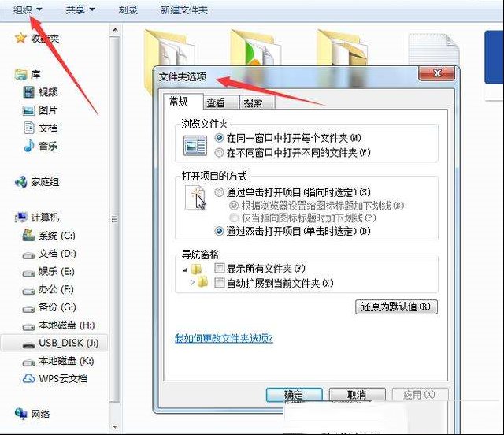Click the Homegroup icon in navigation pane

click(21, 182)
